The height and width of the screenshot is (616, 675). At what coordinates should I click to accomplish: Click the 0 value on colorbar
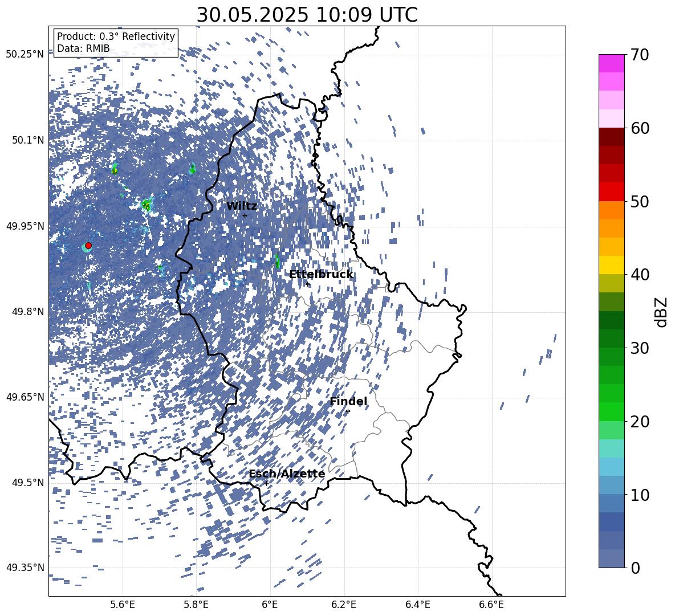(x=636, y=568)
